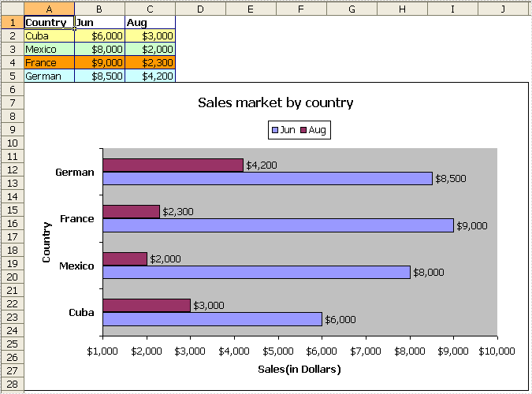Click the Aug legend label
Screen dimensions: 532x394
click(318, 130)
